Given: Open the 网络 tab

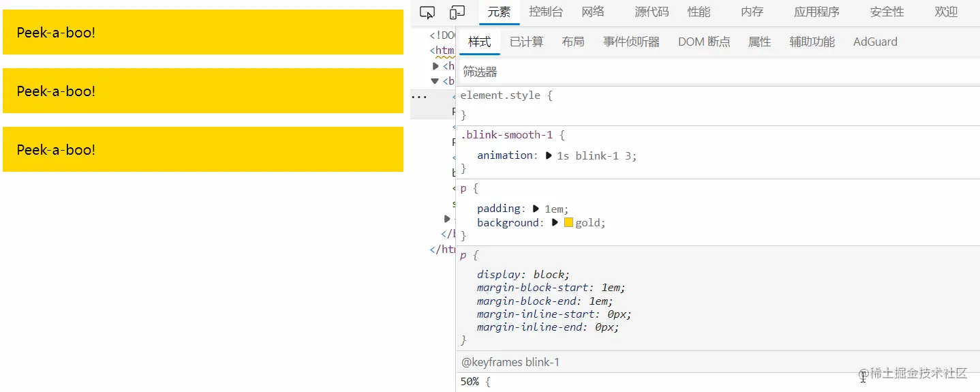Looking at the screenshot, I should point(593,12).
